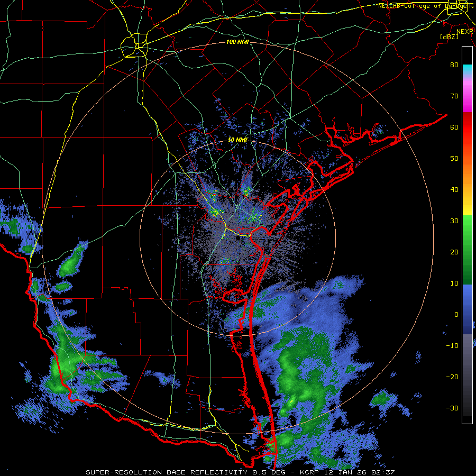The height and width of the screenshot is (476, 476).
Task: Click the 80 value on the dBZ scale
Action: click(454, 65)
